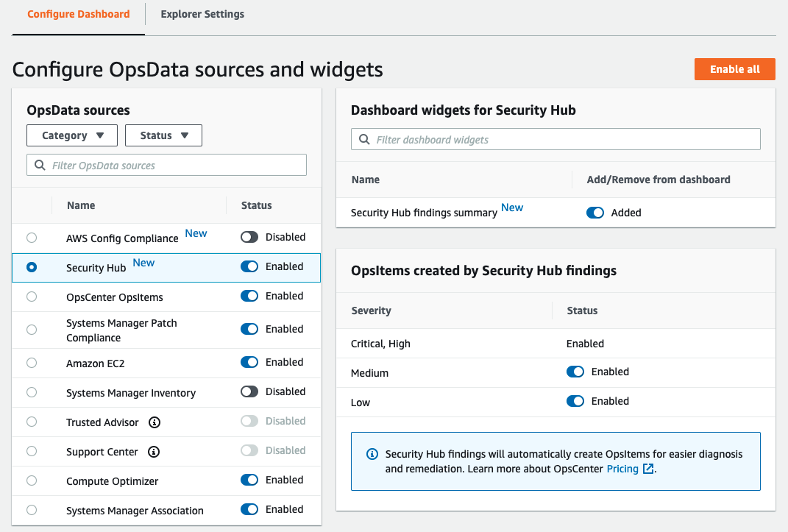Enable the AWS Config Compliance source
The width and height of the screenshot is (788, 532).
[x=249, y=236]
